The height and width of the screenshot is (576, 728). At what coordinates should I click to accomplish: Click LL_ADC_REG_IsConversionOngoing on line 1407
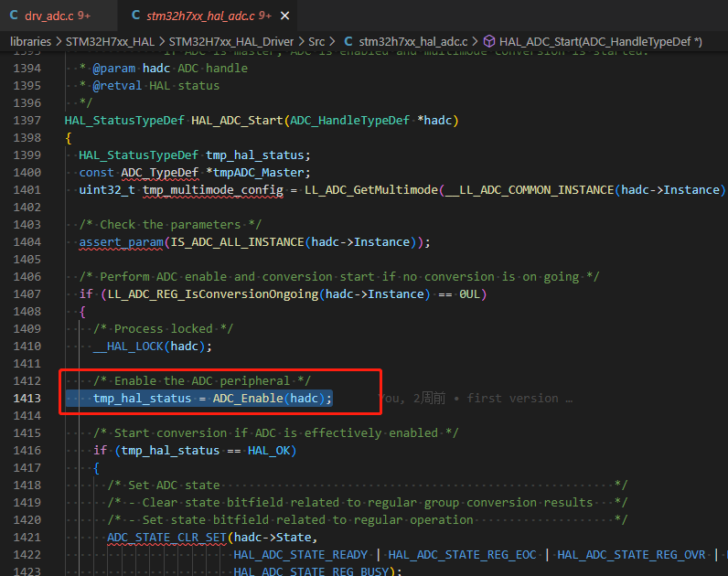213,294
